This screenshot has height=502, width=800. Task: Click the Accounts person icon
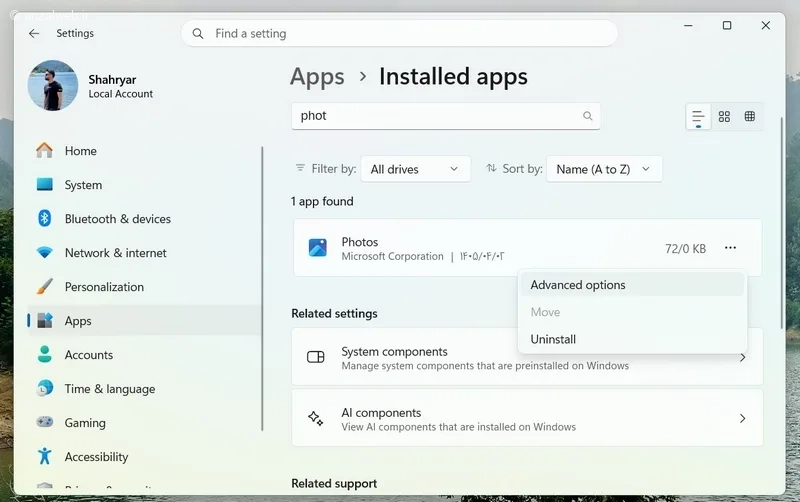(44, 355)
